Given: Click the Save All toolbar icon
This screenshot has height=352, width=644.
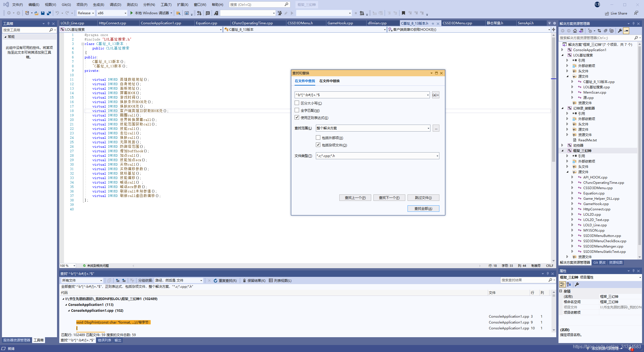Looking at the screenshot, I should tap(49, 13).
